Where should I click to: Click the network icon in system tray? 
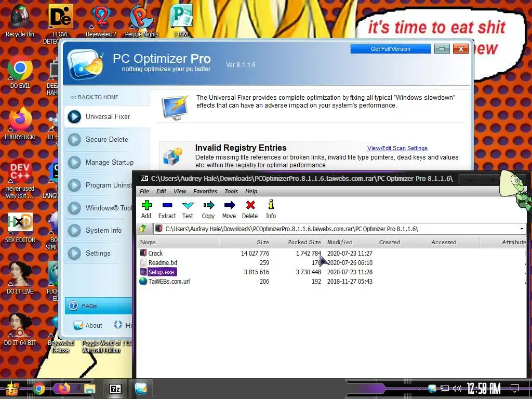coord(445,389)
